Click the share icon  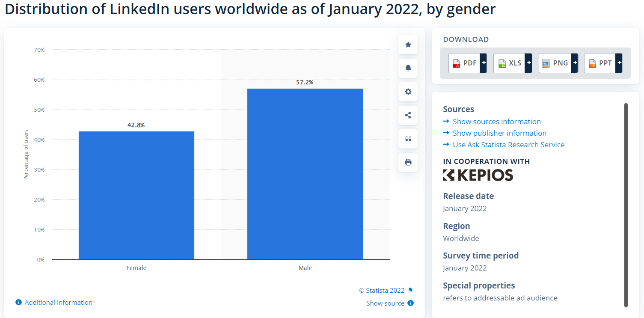click(408, 115)
